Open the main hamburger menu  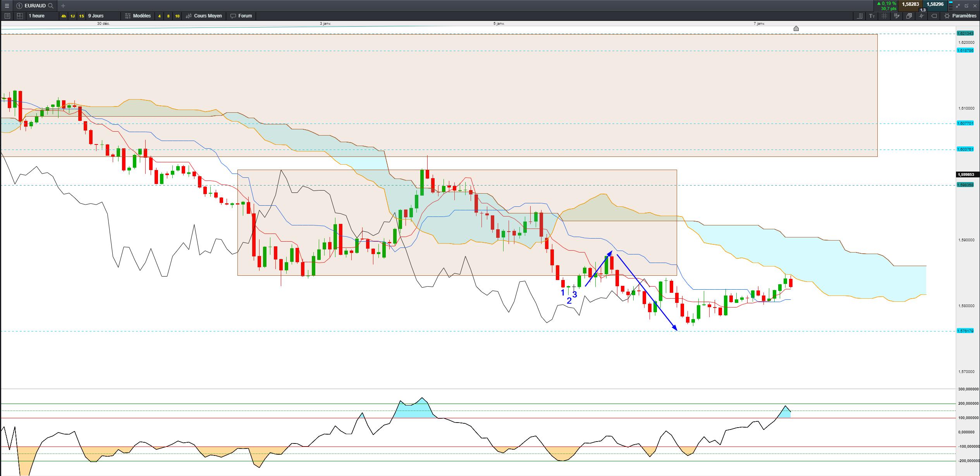click(7, 6)
